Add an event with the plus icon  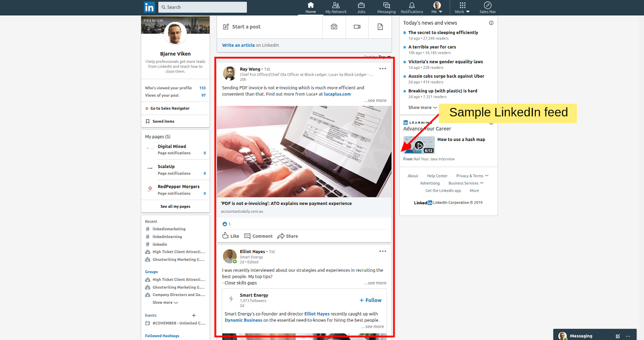click(x=194, y=315)
